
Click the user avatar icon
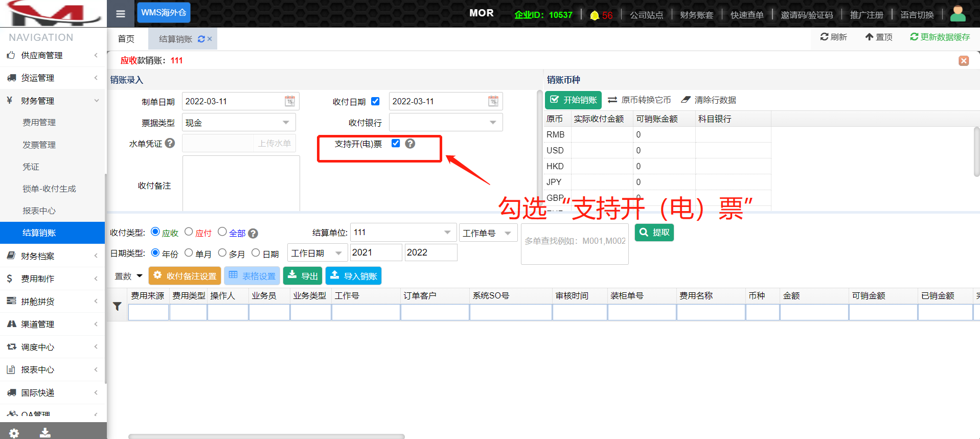[958, 14]
